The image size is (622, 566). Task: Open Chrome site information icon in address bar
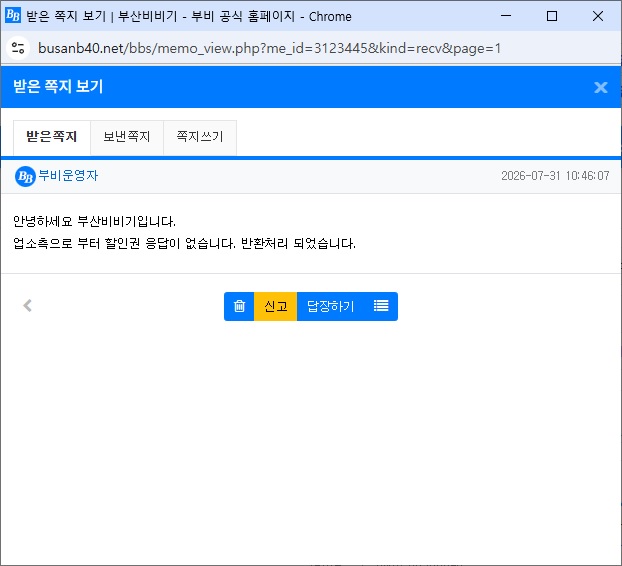click(x=18, y=48)
